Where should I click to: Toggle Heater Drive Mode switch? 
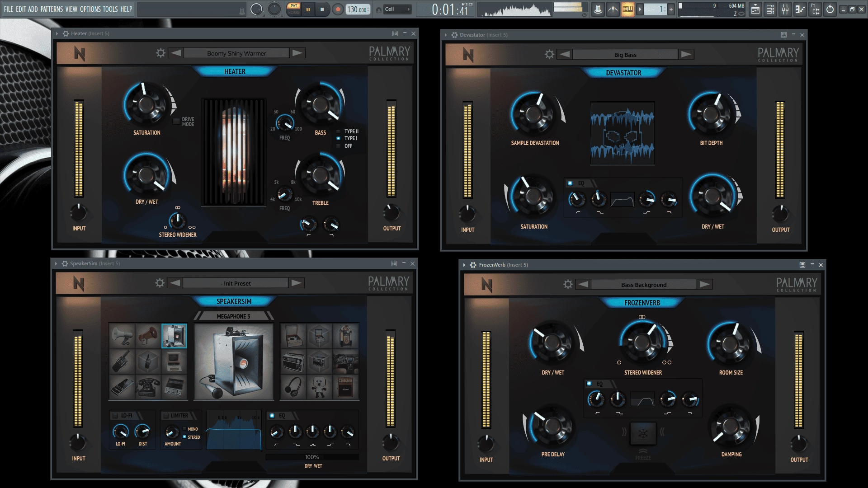pyautogui.click(x=176, y=122)
